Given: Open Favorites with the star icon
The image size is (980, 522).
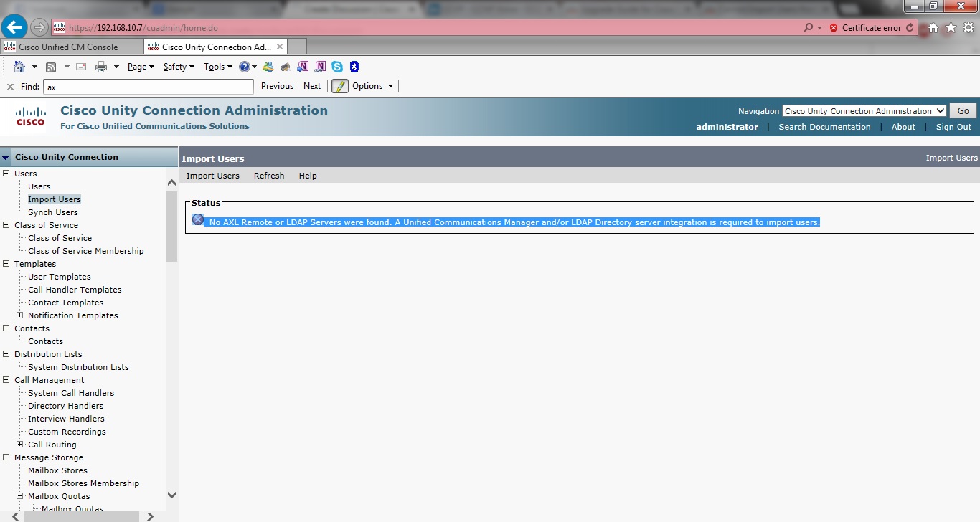Looking at the screenshot, I should tap(951, 27).
